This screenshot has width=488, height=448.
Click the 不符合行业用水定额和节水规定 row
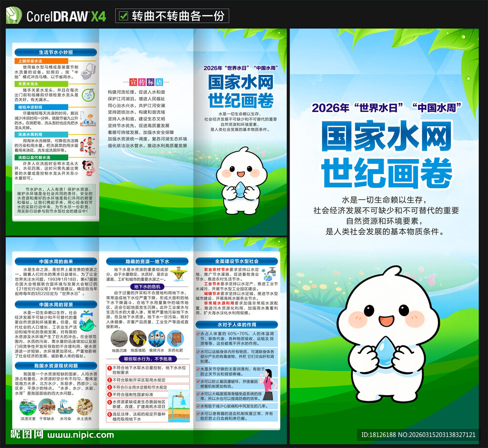(148, 387)
